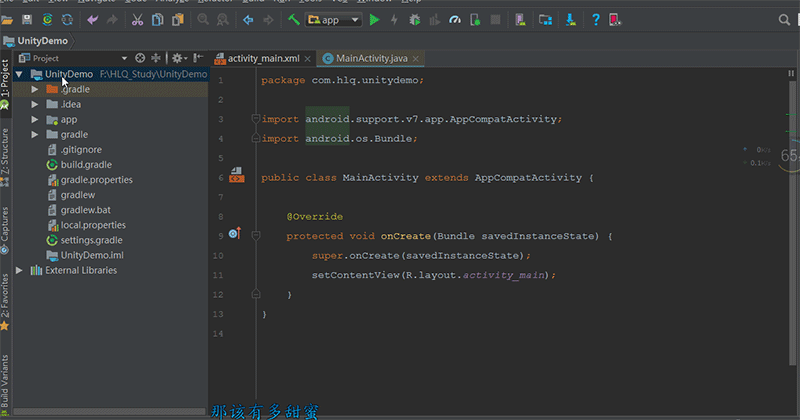
Task: Click the related XML file gutter icon
Action: coord(236,177)
